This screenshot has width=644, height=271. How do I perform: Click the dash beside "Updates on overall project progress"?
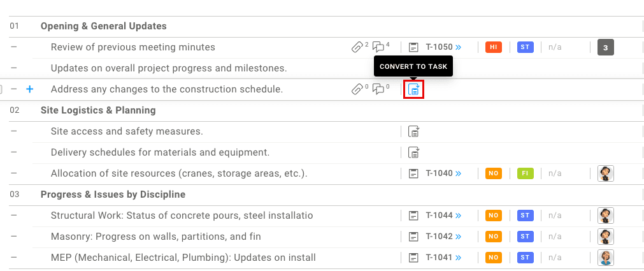point(14,68)
